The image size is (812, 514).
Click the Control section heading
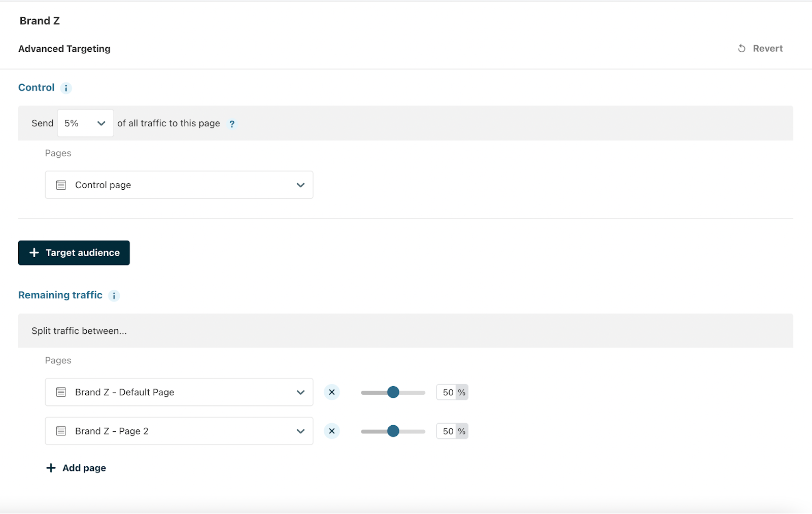click(37, 88)
